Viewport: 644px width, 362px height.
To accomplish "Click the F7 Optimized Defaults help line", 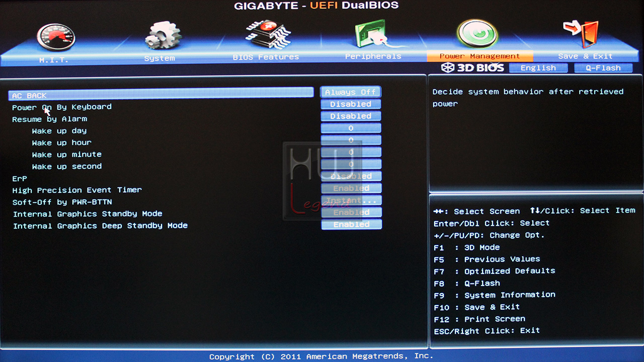I will coord(494,271).
